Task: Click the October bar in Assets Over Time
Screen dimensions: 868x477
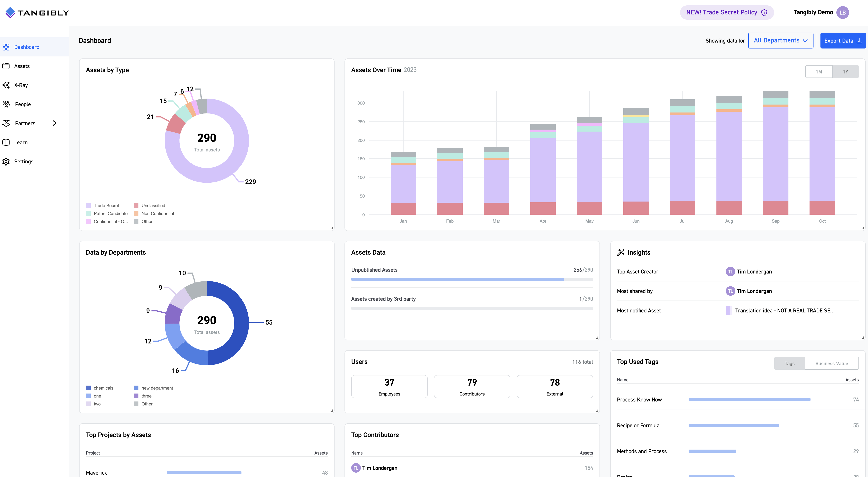Action: point(822,152)
